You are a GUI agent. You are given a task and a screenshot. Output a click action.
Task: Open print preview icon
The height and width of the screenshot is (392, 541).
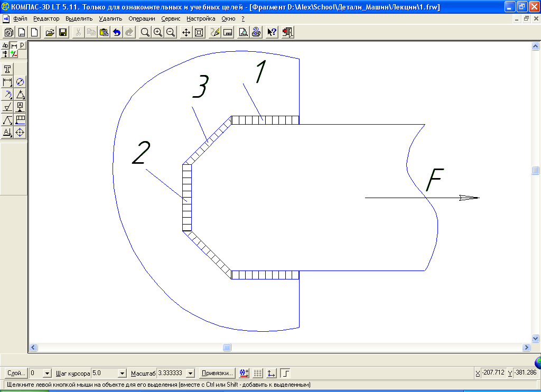[244, 32]
